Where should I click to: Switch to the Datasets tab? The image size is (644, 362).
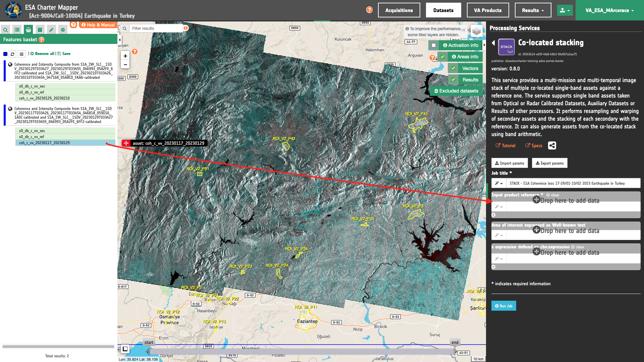tap(443, 10)
